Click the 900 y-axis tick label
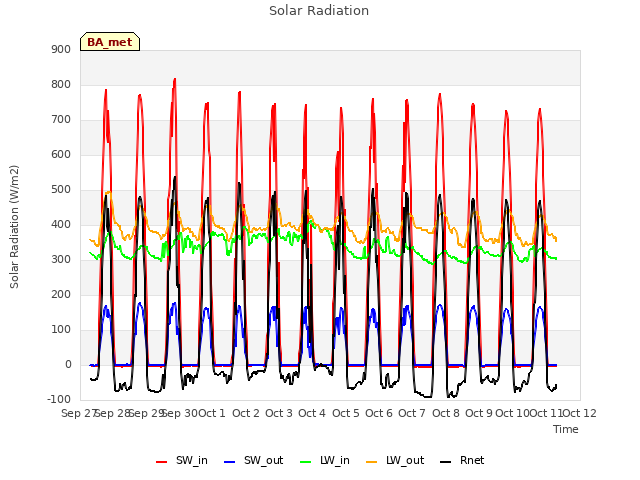Image resolution: width=640 pixels, height=480 pixels. click(61, 49)
